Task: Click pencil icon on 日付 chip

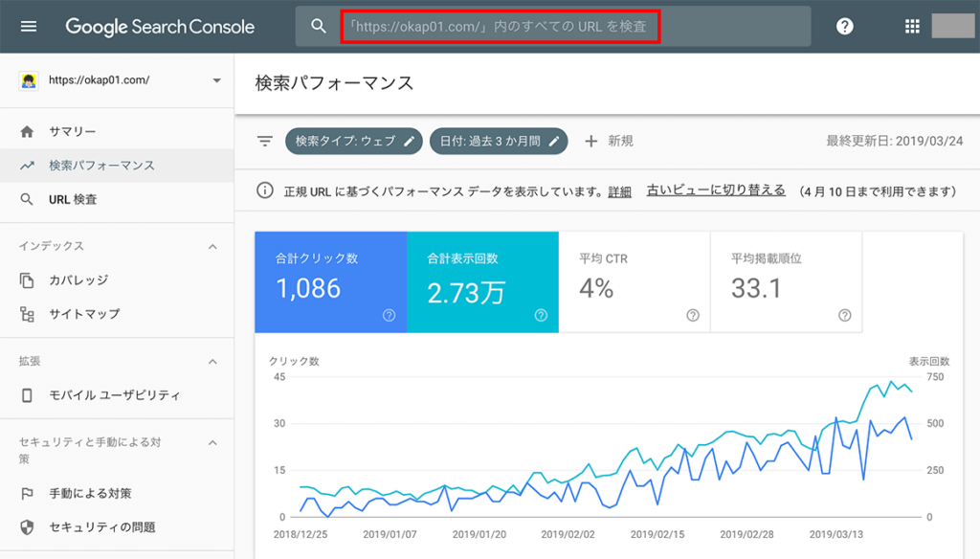Action: point(554,142)
